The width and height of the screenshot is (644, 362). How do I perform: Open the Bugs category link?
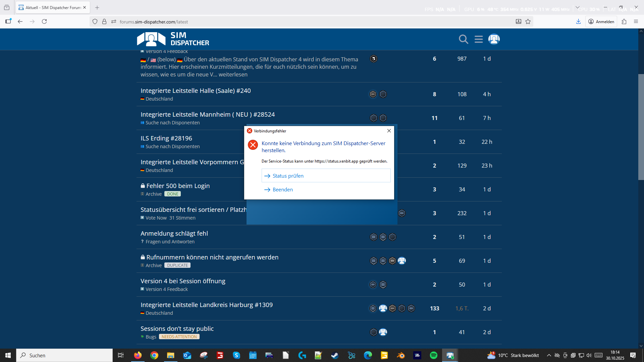[149, 337]
